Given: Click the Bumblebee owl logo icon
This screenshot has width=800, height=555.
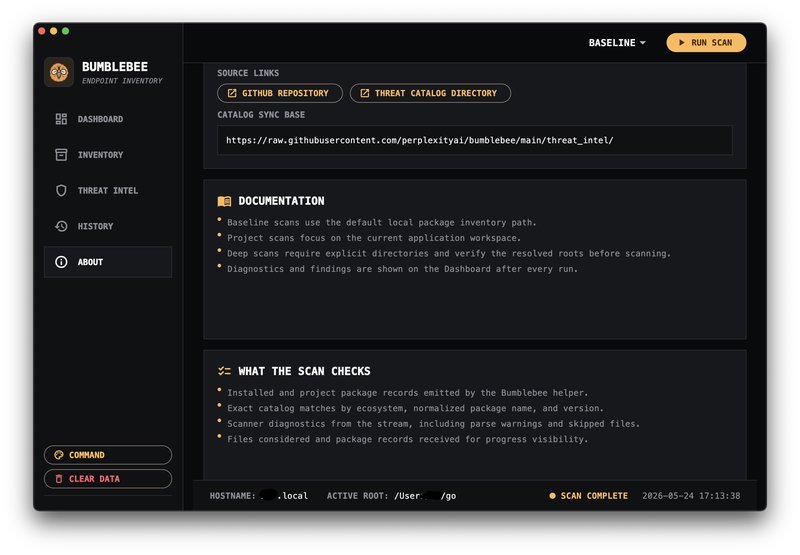Looking at the screenshot, I should point(59,72).
